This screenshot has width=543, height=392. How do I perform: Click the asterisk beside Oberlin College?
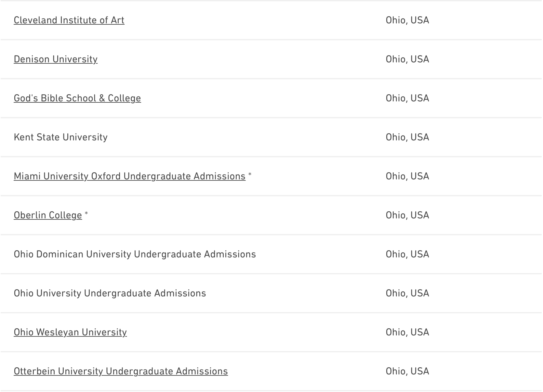[x=86, y=214]
